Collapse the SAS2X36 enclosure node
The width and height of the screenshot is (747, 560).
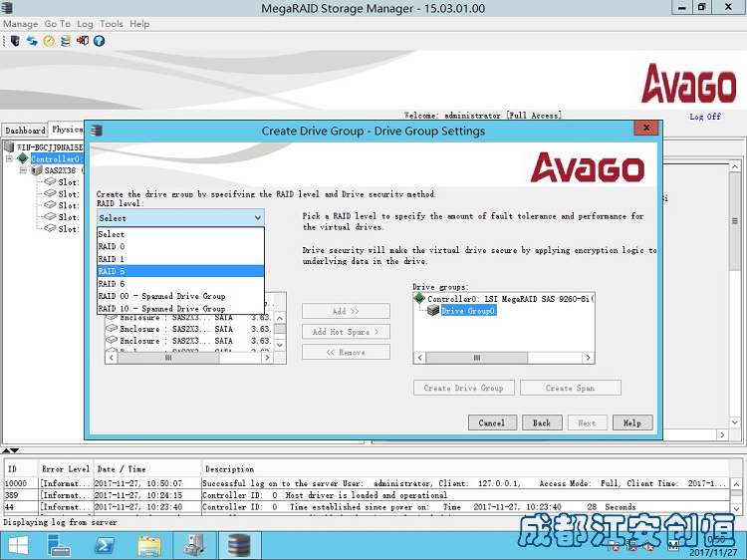[23, 170]
